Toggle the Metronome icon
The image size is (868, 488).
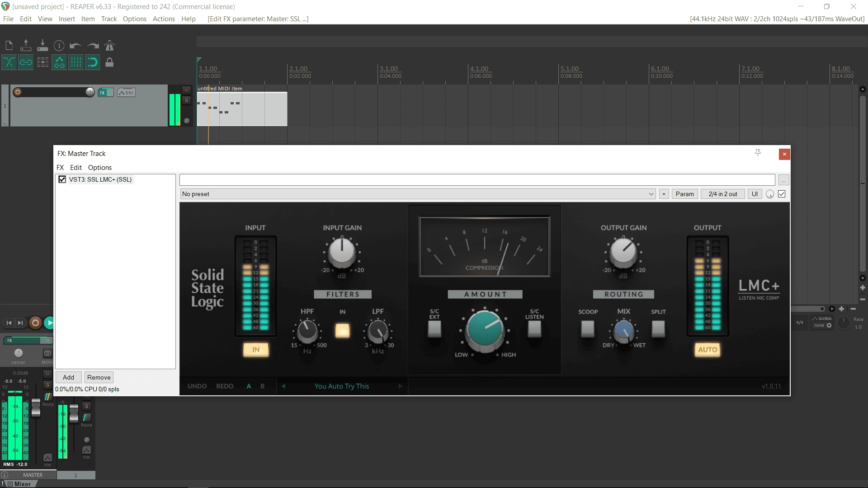(x=109, y=46)
